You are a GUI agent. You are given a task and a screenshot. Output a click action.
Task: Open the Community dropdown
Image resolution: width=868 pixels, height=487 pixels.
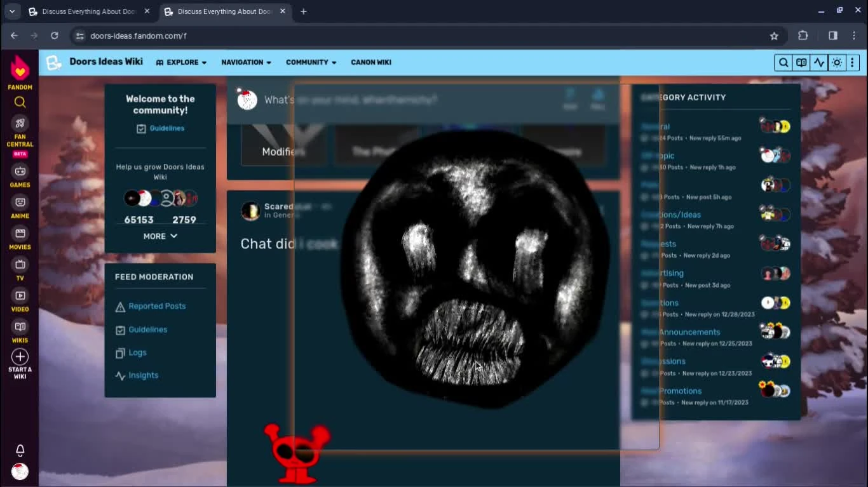point(311,62)
